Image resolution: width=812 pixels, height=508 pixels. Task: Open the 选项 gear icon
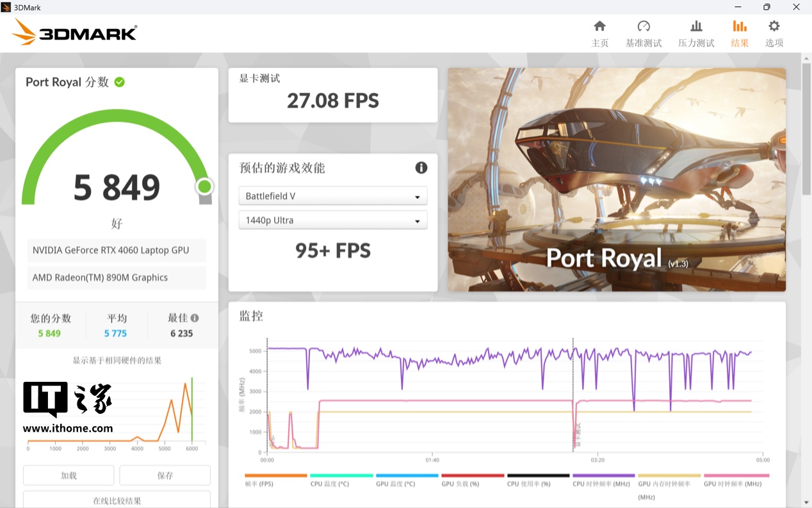[x=774, y=26]
